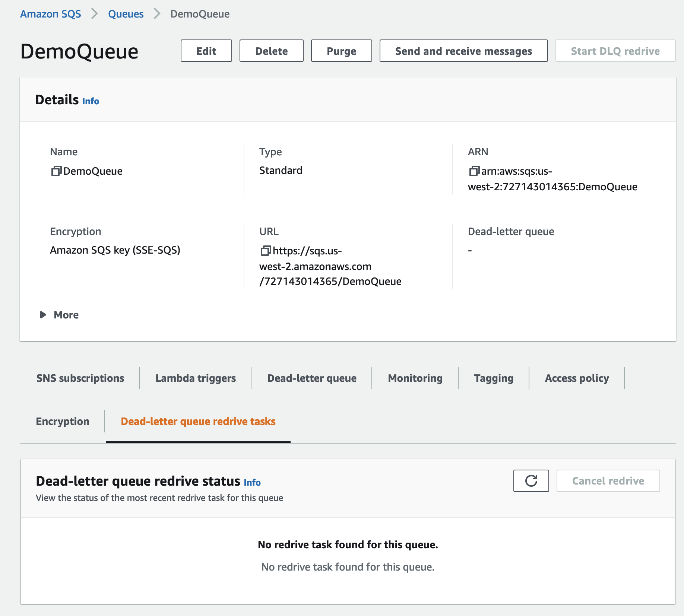Select the DemoQueue breadcrumb text
Image resolution: width=684 pixels, height=616 pixels.
(x=200, y=14)
